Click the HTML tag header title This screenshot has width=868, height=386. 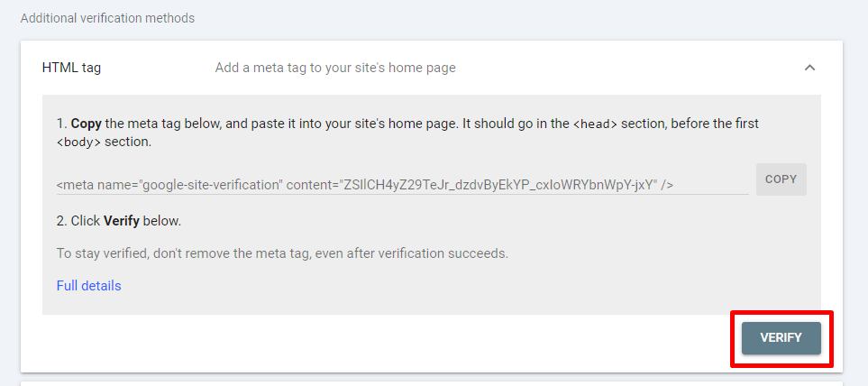pos(71,69)
